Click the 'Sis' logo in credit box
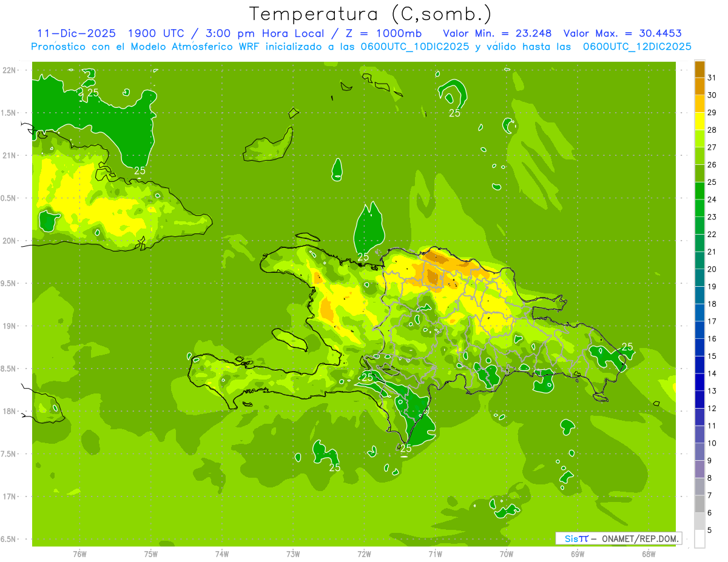Image resolution: width=728 pixels, height=562 pixels. pos(570,538)
